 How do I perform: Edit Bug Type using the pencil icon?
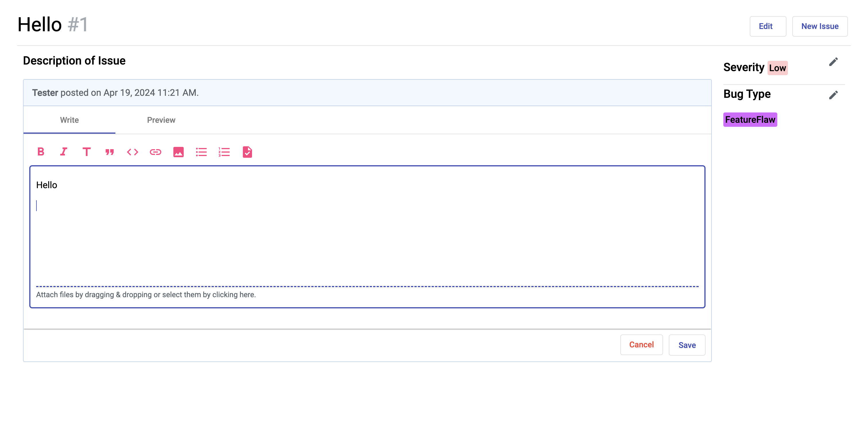(833, 95)
